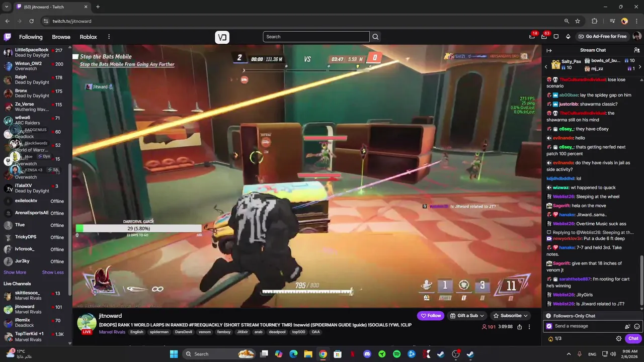Open the Twitch home logo
Image resolution: width=644 pixels, height=362 pixels.
pyautogui.click(x=8, y=37)
